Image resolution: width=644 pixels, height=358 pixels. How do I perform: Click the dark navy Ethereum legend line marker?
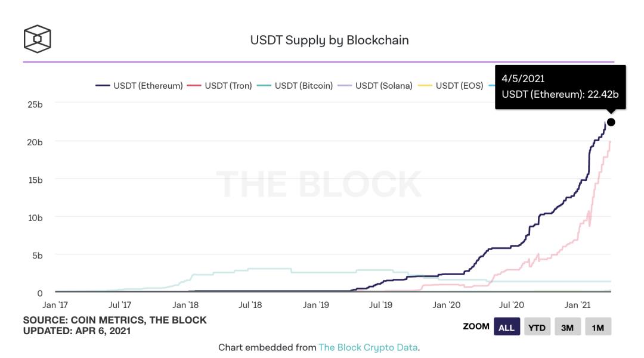point(103,86)
